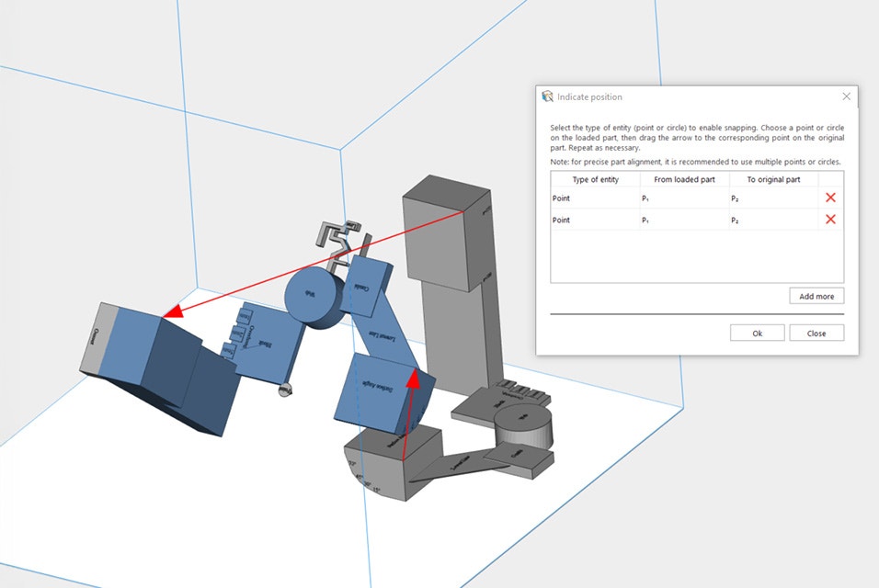Select the small sphere marker below blue part
Screen dimensions: 879x588
(x=285, y=390)
